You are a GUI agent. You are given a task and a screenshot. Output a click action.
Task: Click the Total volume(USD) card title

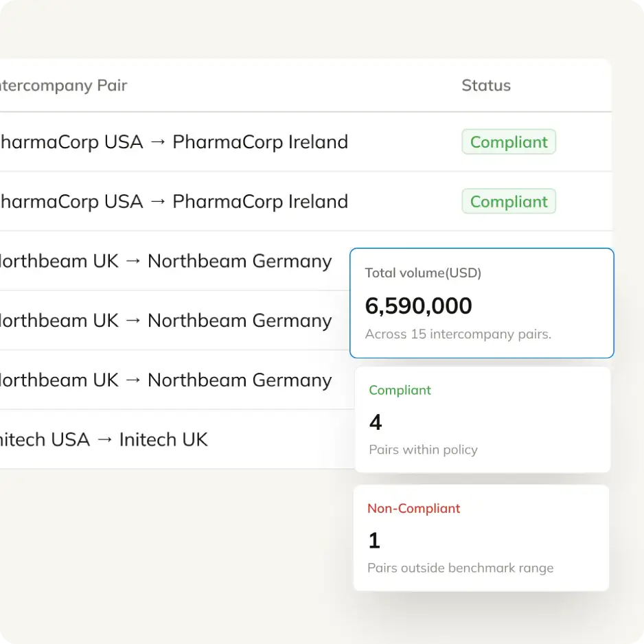coord(423,273)
